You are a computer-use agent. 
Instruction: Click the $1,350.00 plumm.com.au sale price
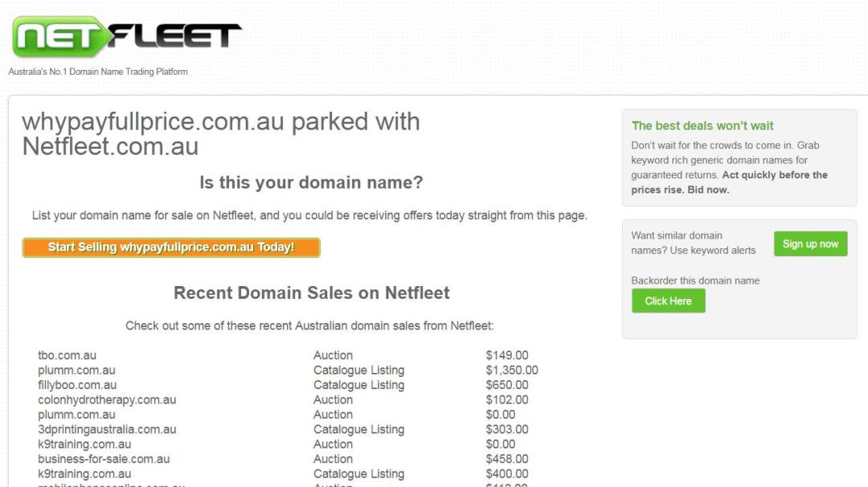point(512,370)
